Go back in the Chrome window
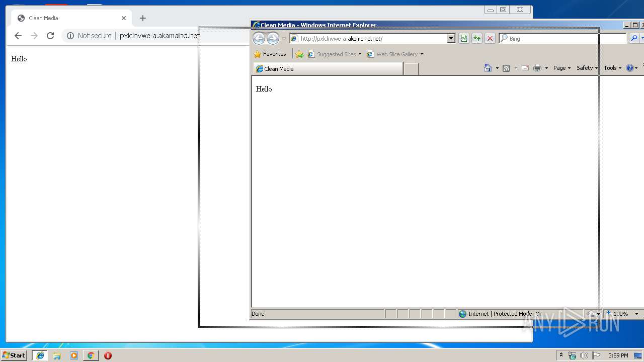The width and height of the screenshot is (644, 362). (18, 36)
